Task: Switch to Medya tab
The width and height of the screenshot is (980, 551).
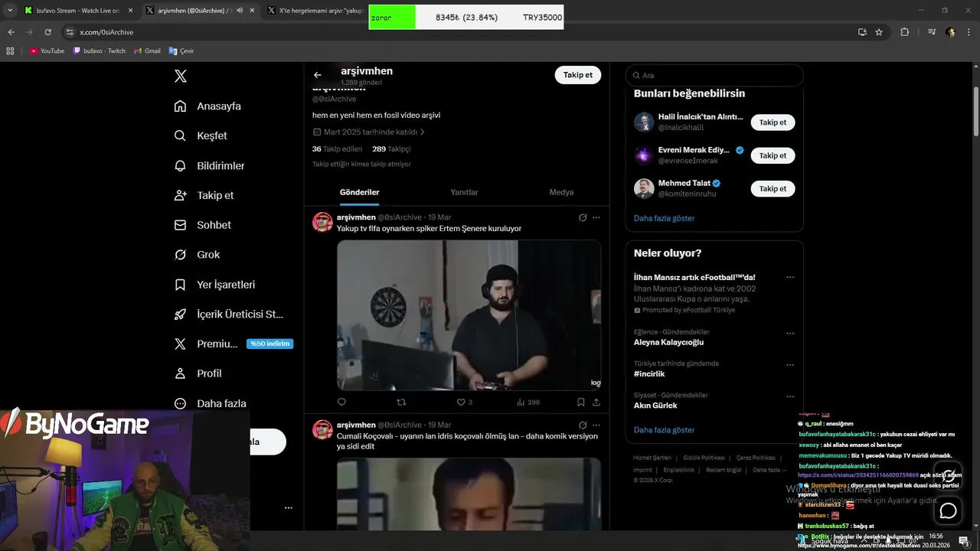Action: [x=561, y=192]
